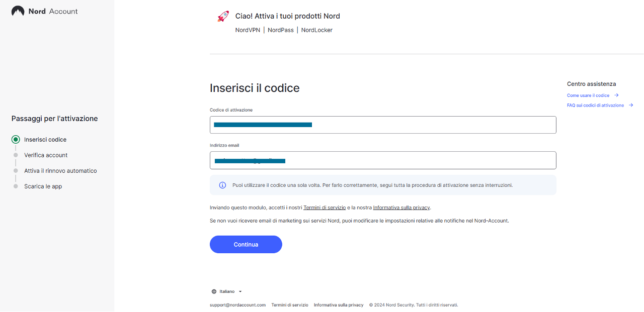The height and width of the screenshot is (312, 644).
Task: Click arrow beside Come usare il codice
Action: point(616,95)
